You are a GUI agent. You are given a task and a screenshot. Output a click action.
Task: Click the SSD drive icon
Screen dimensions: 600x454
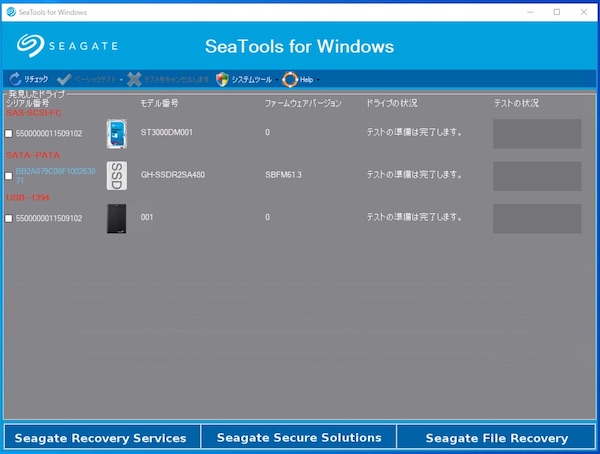click(117, 176)
